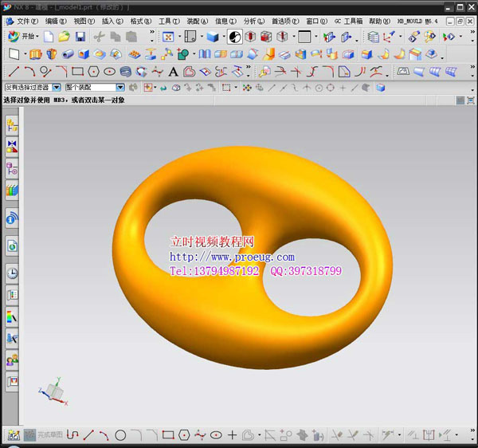This screenshot has width=478, height=448.
Task: Toggle the endpoint snap option
Action: (x=272, y=88)
